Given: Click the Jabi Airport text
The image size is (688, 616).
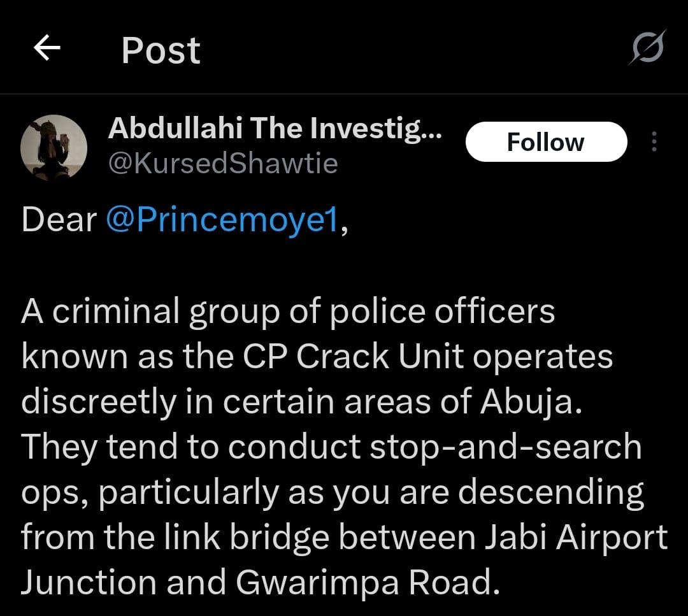Looking at the screenshot, I should tap(576, 537).
